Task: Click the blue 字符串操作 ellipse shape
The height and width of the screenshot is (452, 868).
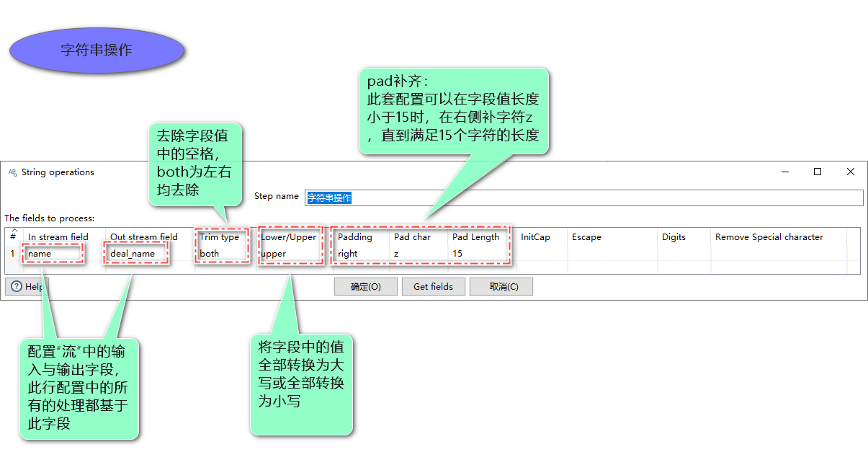Action: click(x=97, y=50)
